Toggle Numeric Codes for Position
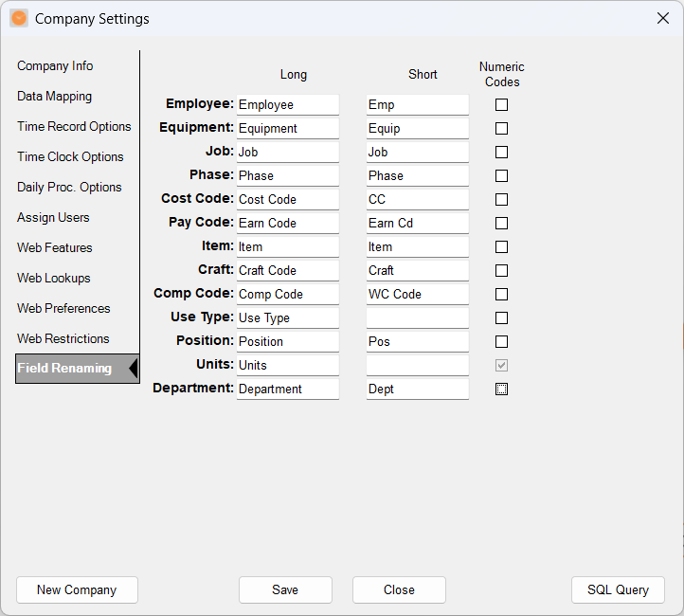Viewport: 684px width, 616px height. pyautogui.click(x=502, y=341)
